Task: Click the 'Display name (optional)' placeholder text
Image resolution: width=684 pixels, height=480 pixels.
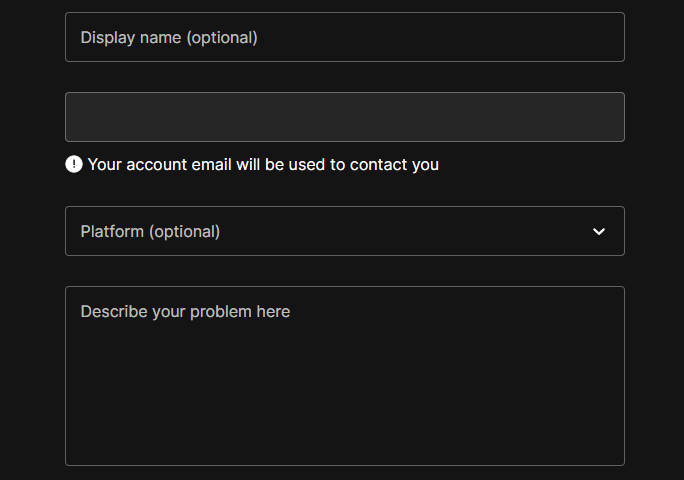Action: pyautogui.click(x=169, y=38)
